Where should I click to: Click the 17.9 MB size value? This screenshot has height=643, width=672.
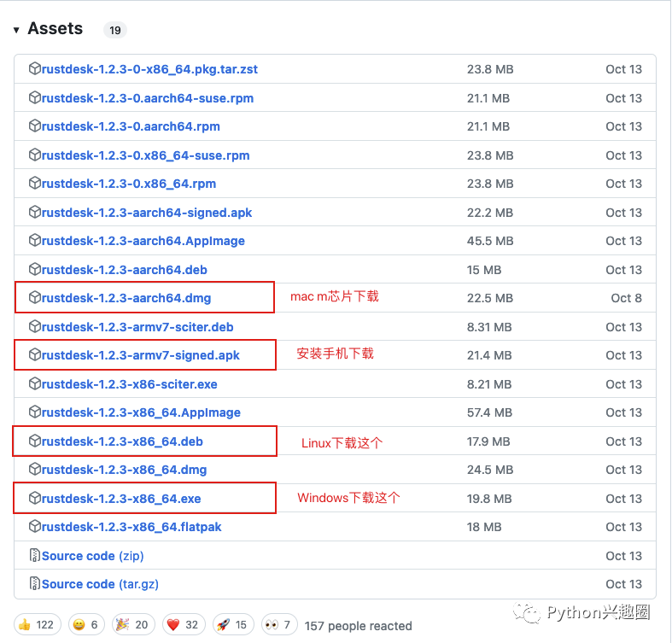488,441
